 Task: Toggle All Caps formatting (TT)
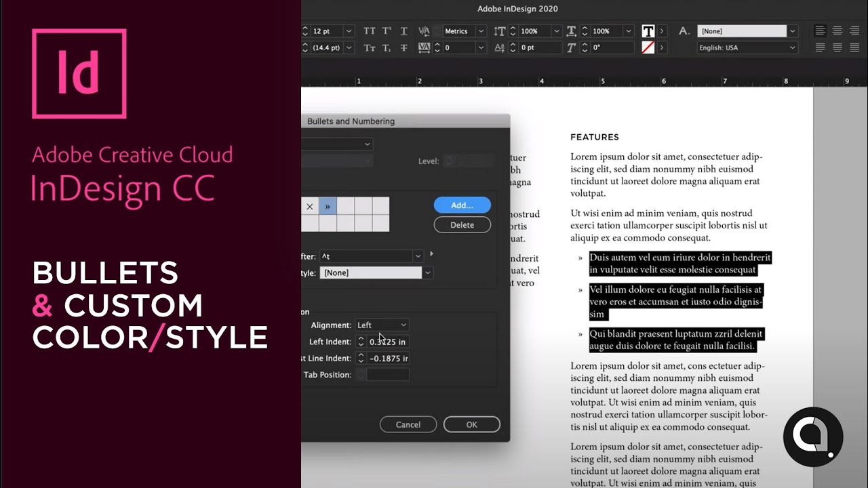[369, 31]
